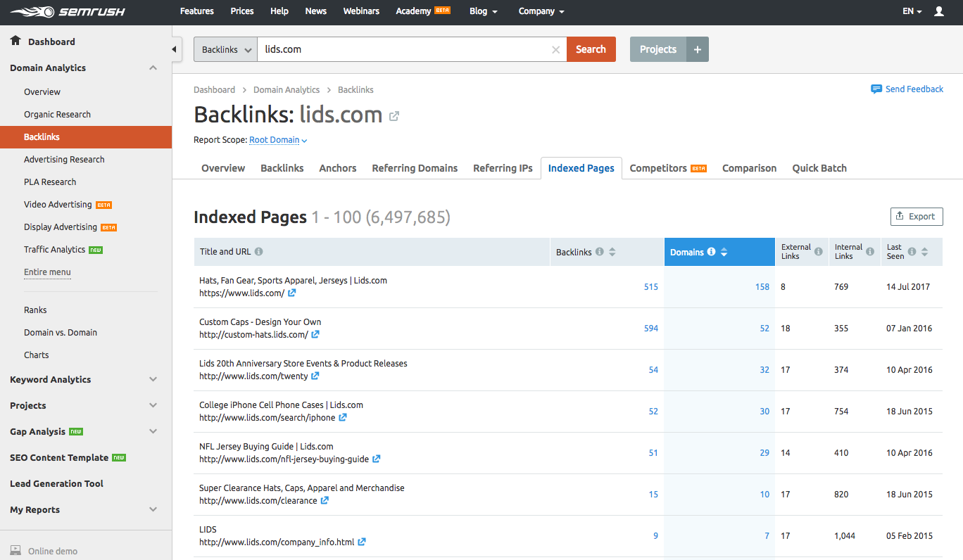This screenshot has height=560, width=963.
Task: Open Domain vs. Domain in sidebar
Action: [x=61, y=333]
